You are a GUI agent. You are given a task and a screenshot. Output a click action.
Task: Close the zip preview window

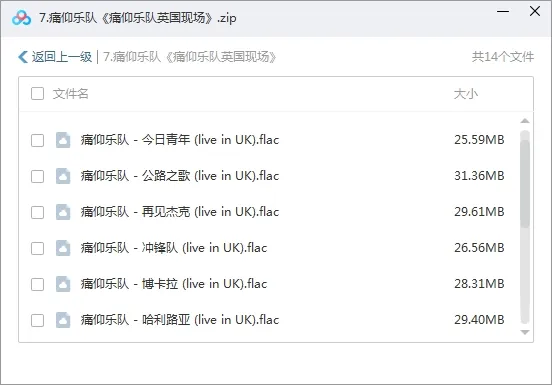coord(535,11)
